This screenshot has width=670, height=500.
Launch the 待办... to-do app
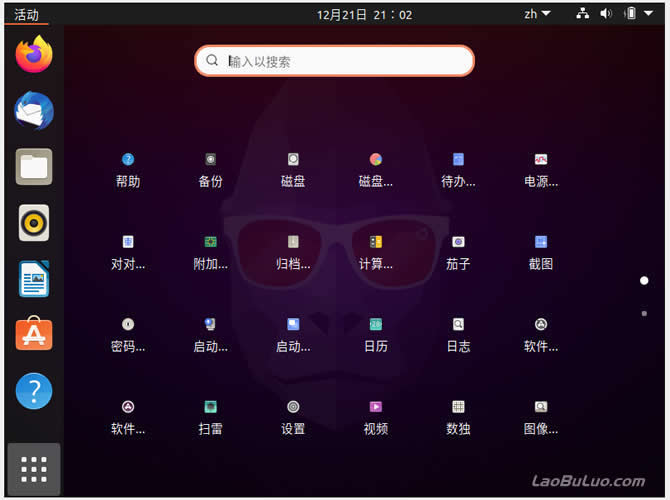click(x=458, y=171)
